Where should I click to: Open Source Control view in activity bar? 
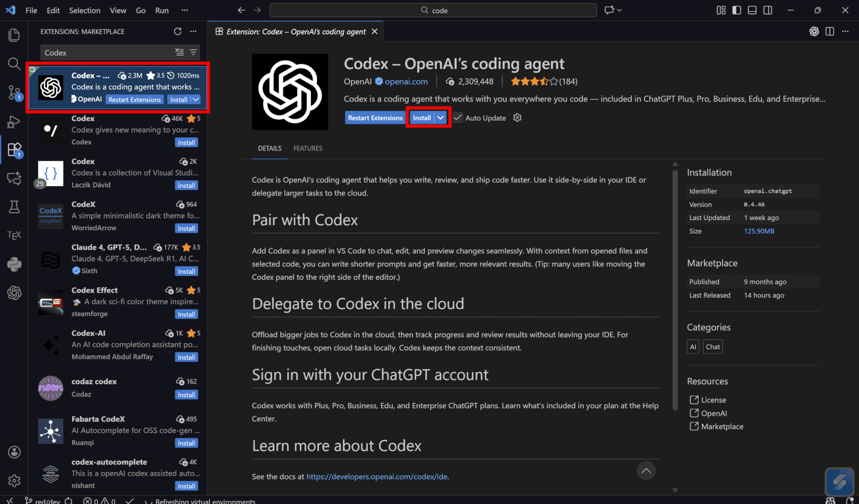[x=14, y=92]
